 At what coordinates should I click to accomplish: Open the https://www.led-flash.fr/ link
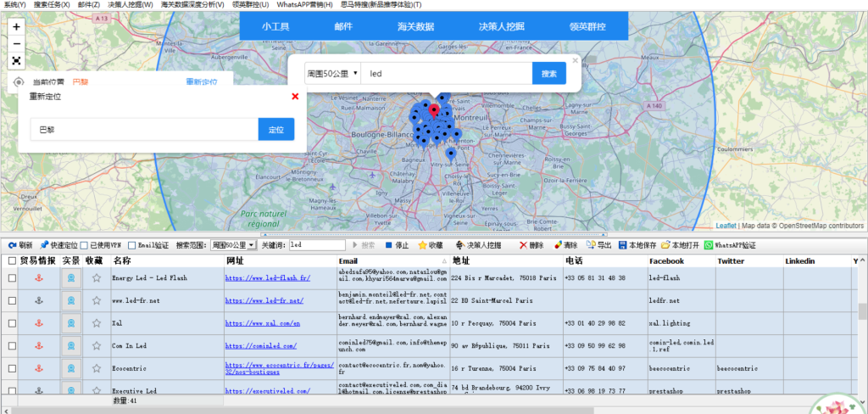click(x=267, y=277)
